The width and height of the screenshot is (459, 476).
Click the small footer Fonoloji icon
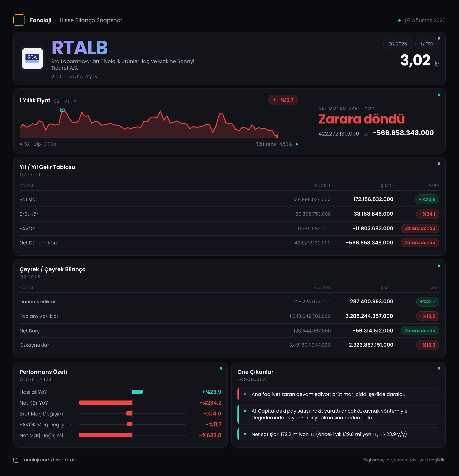(x=16, y=460)
